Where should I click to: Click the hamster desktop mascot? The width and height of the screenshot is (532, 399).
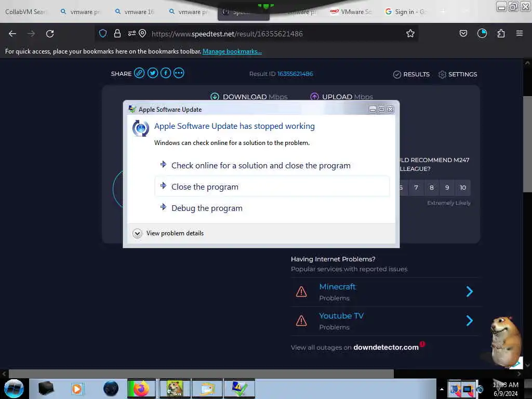point(504,342)
